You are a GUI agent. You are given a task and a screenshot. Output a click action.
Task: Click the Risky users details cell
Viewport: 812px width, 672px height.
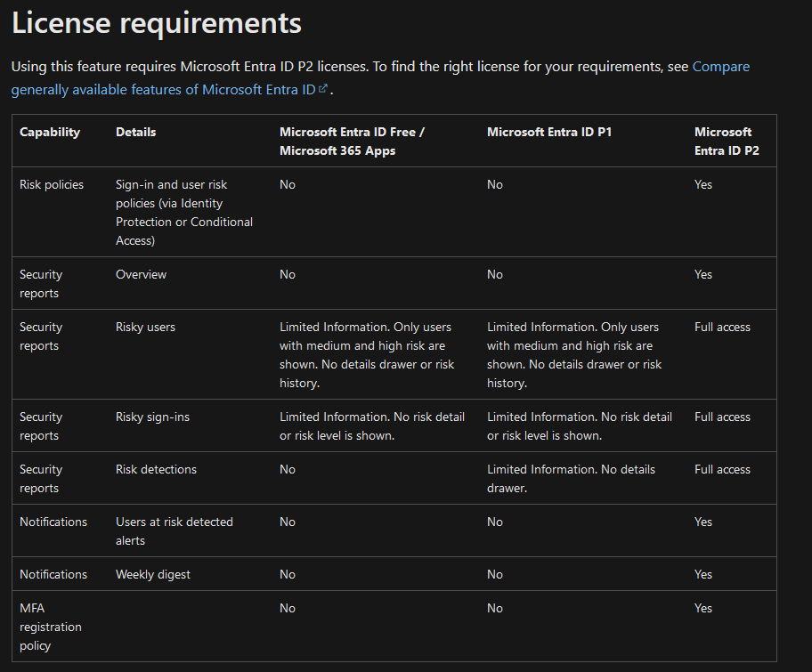click(145, 327)
